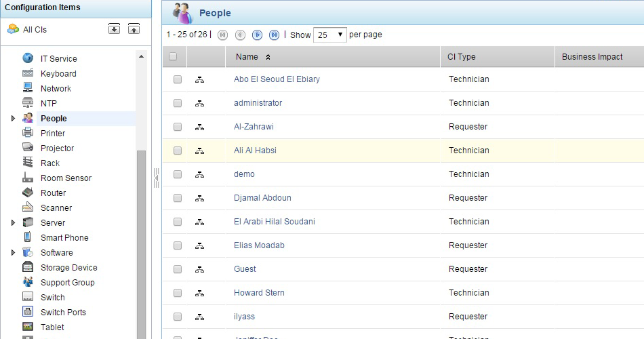
Task: Select Support Group in the CI list
Action: click(x=67, y=282)
